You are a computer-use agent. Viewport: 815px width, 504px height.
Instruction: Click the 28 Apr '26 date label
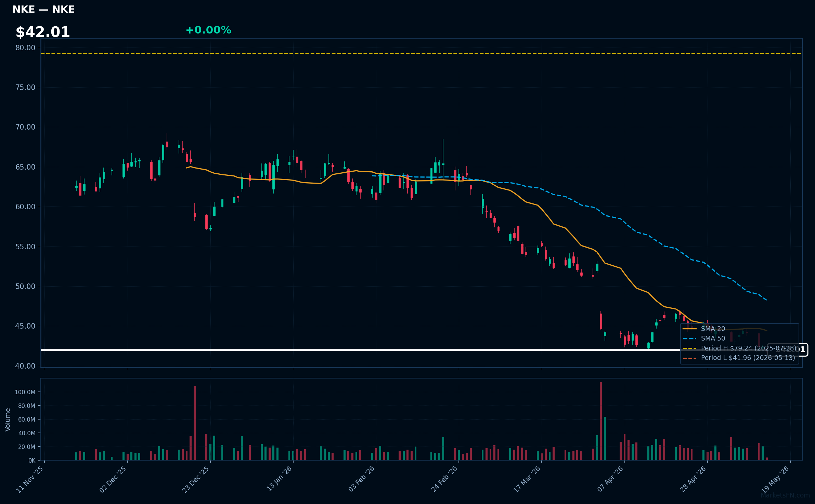(x=693, y=479)
